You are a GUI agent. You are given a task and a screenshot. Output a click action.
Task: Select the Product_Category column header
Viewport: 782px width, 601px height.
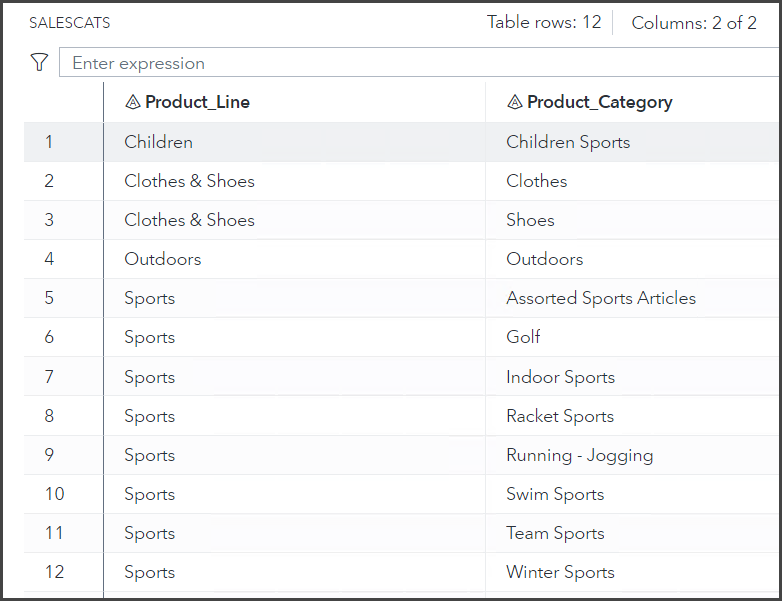pyautogui.click(x=599, y=102)
